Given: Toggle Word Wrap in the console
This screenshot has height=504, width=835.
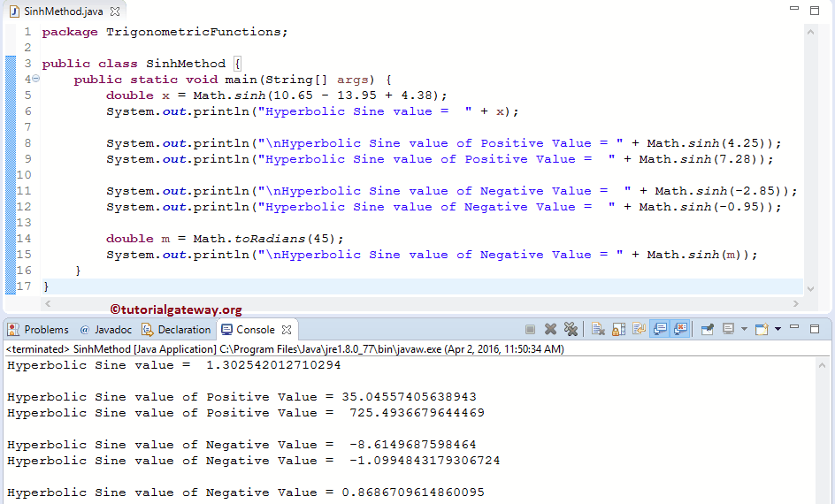Looking at the screenshot, I should (639, 330).
